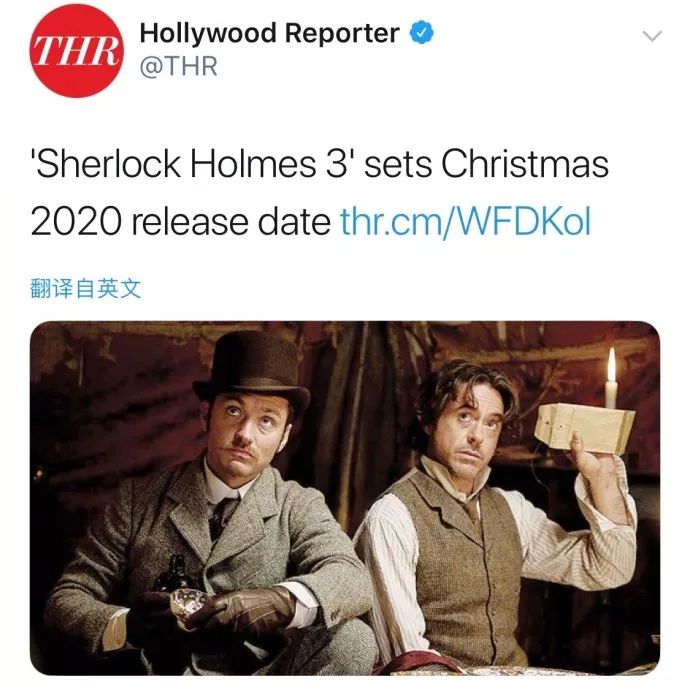Tap the 翻译自英文 translate link
The height and width of the screenshot is (684, 690).
[x=85, y=289]
